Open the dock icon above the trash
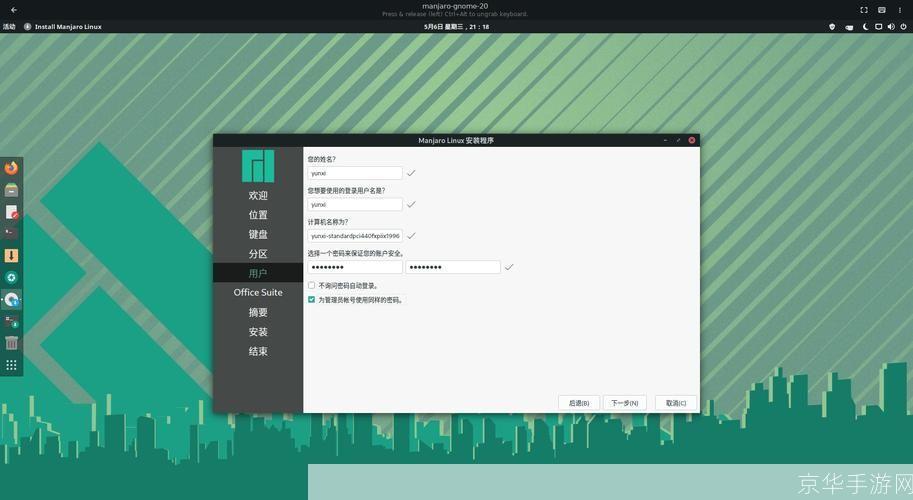The width and height of the screenshot is (913, 500). 11,321
